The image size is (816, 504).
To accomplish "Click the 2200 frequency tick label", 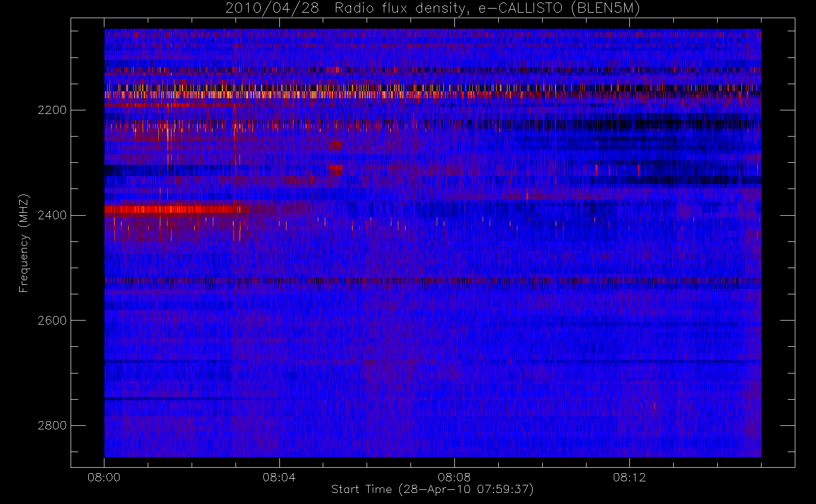I will (x=52, y=110).
